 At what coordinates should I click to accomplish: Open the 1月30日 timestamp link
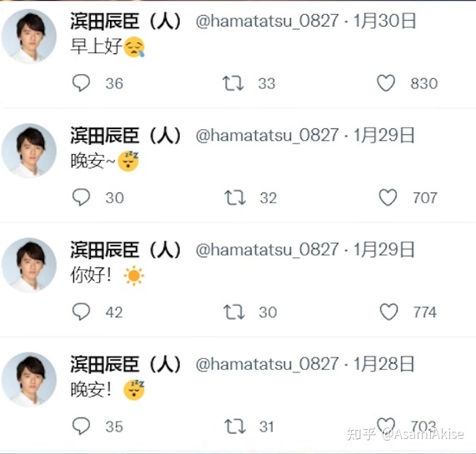pos(384,21)
